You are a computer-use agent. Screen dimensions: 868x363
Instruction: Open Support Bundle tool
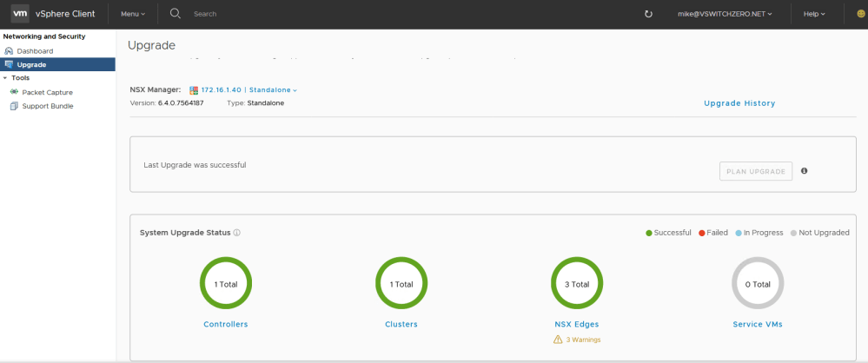pos(48,106)
